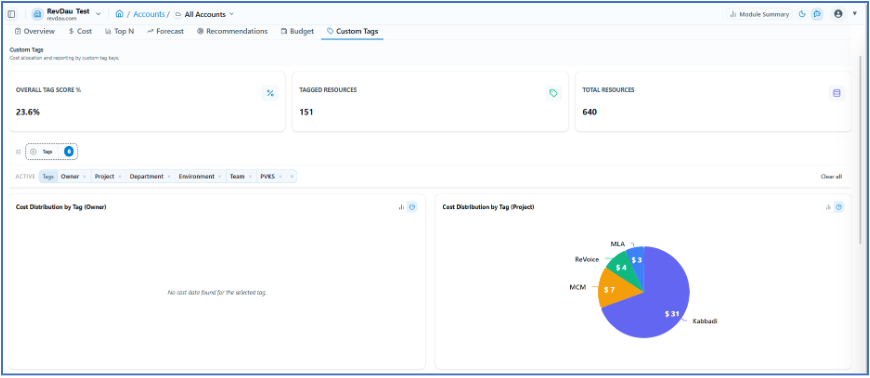Click the database icon on Total Resources
This screenshot has width=870, height=378.
coord(837,93)
